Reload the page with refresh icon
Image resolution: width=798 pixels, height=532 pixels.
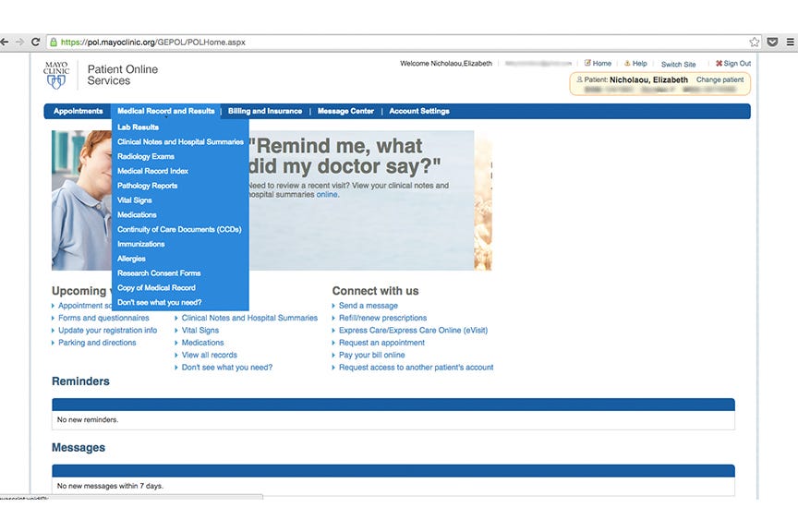[36, 42]
